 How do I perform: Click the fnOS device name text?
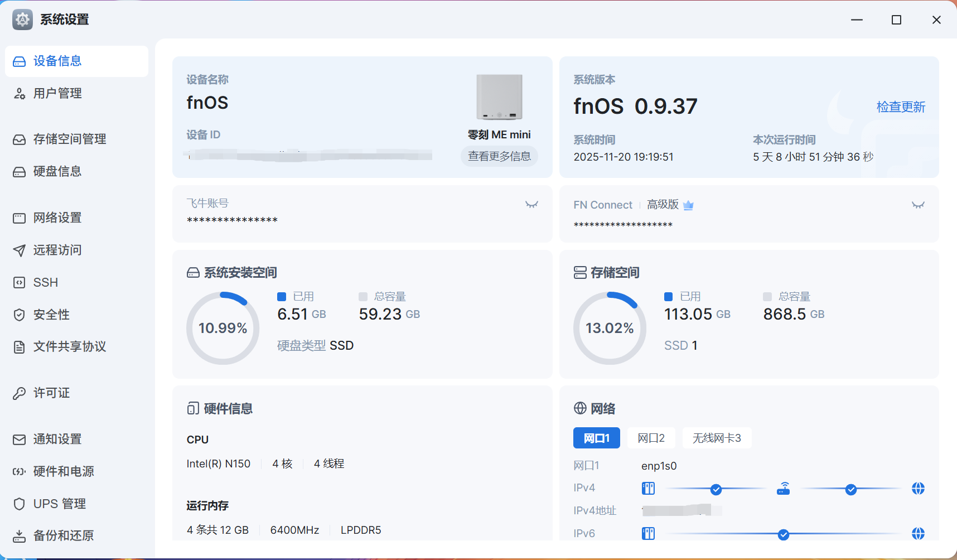click(x=207, y=103)
